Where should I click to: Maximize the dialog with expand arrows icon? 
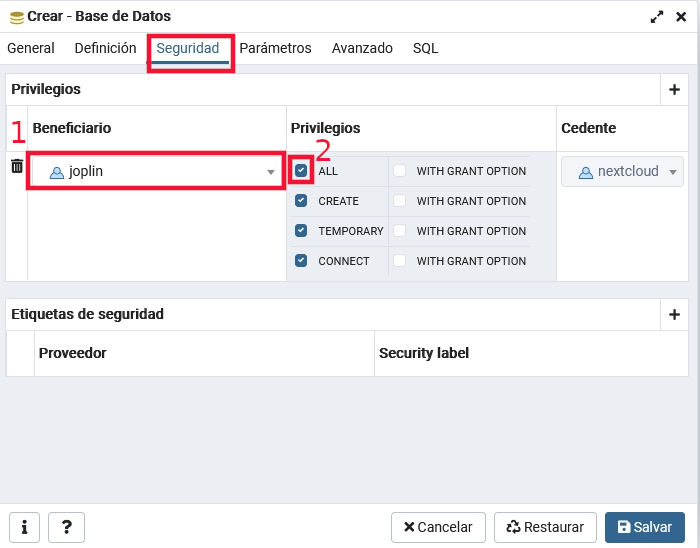[x=657, y=17]
